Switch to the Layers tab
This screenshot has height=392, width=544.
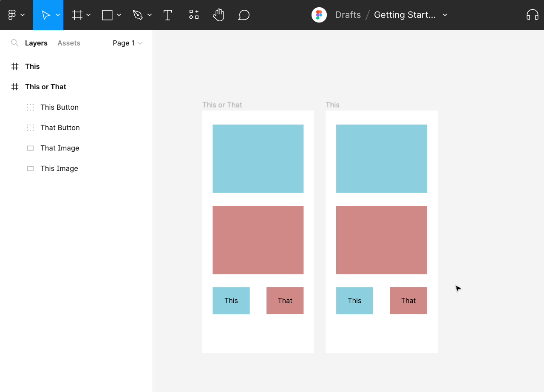(x=36, y=43)
